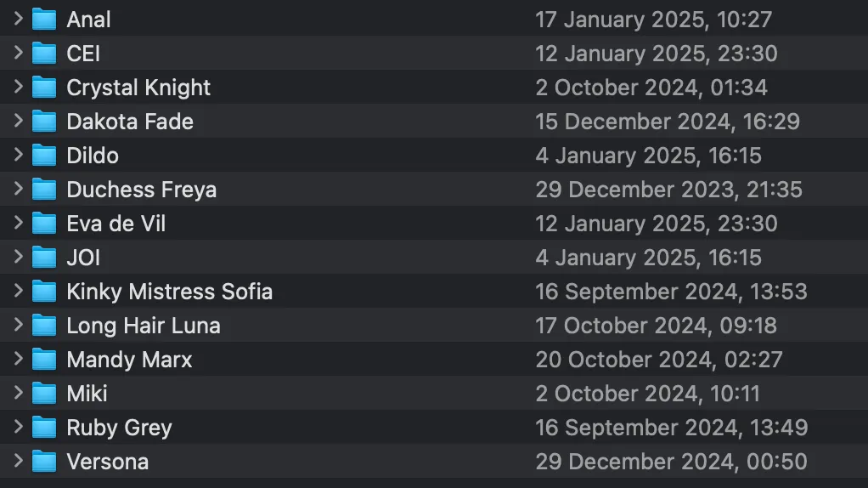868x488 pixels.
Task: Click the Versona folder icon
Action: [44, 462]
